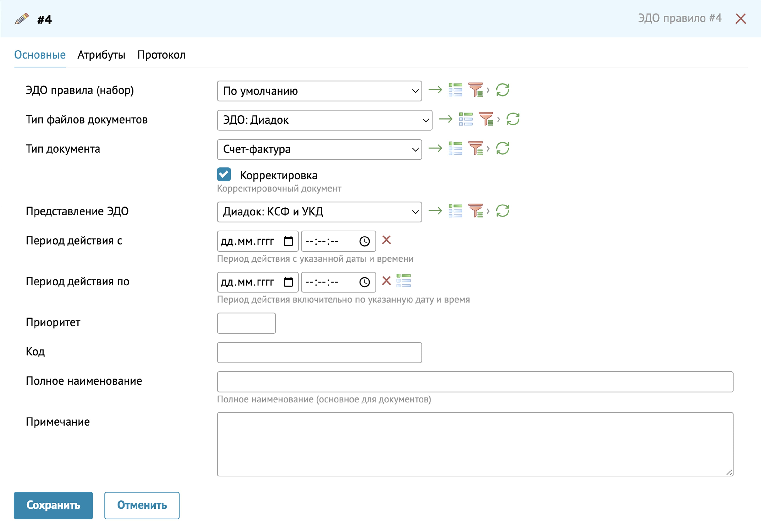Viewport: 761px width, 532px height.
Task: Switch to the Атрибуты tab
Action: click(101, 55)
